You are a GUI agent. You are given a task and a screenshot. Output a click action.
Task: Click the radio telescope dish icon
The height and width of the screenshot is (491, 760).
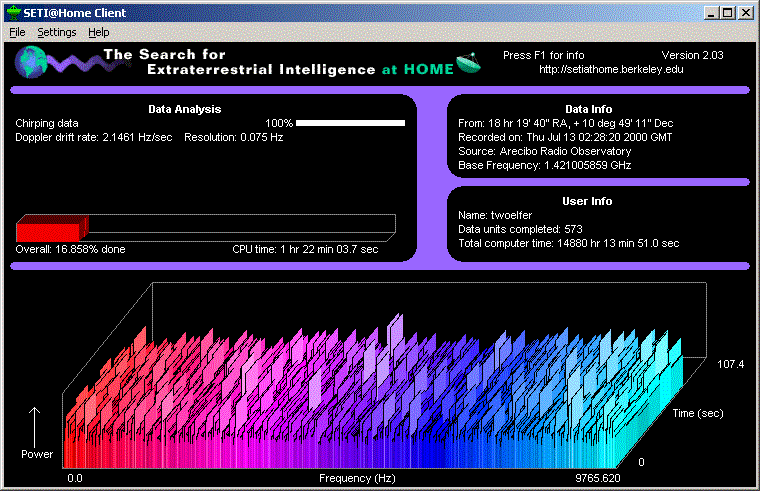point(468,63)
